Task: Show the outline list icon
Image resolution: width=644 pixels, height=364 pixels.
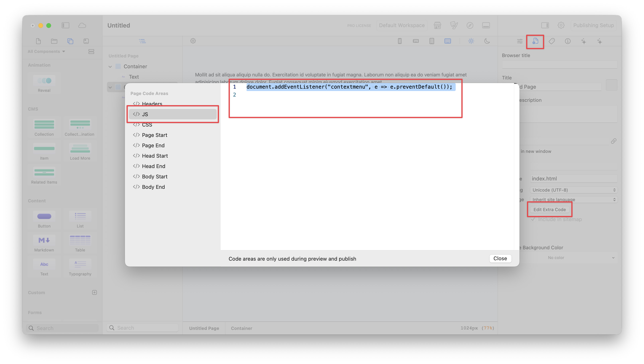Action: (x=142, y=41)
